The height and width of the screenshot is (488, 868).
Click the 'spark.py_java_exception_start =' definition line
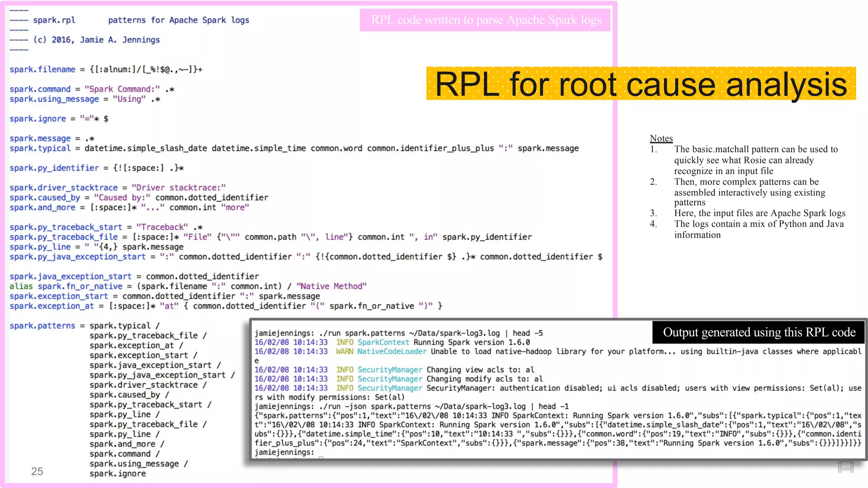click(306, 257)
